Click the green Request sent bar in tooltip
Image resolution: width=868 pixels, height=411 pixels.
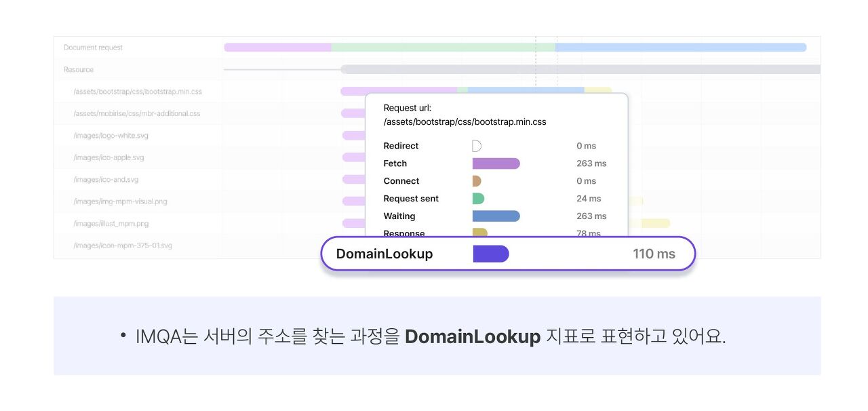[478, 199]
